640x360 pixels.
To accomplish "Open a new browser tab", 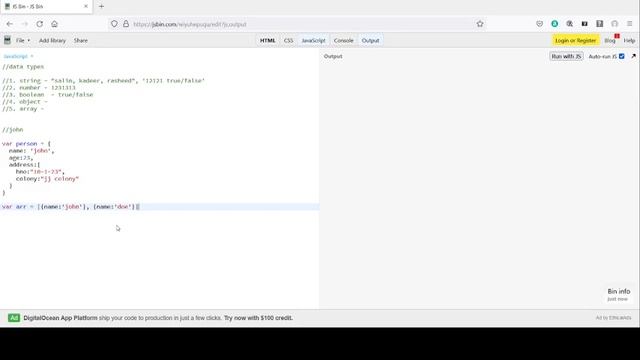I will pos(101,6).
